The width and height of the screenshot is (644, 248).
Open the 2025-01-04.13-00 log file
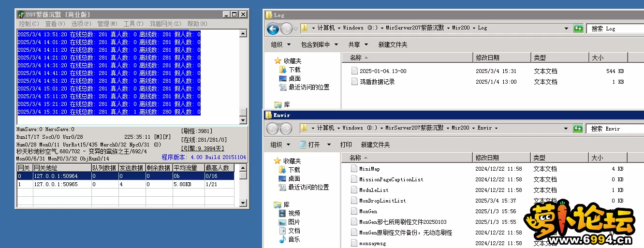[x=382, y=71]
